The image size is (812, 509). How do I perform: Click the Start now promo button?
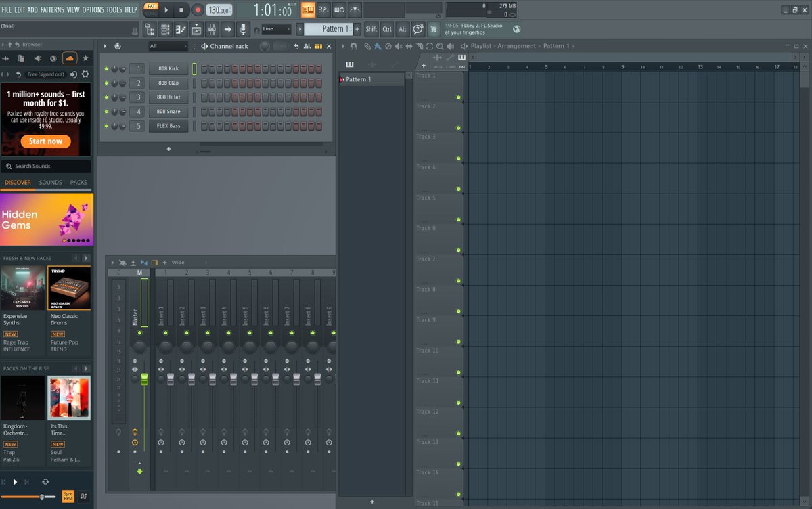pos(45,141)
